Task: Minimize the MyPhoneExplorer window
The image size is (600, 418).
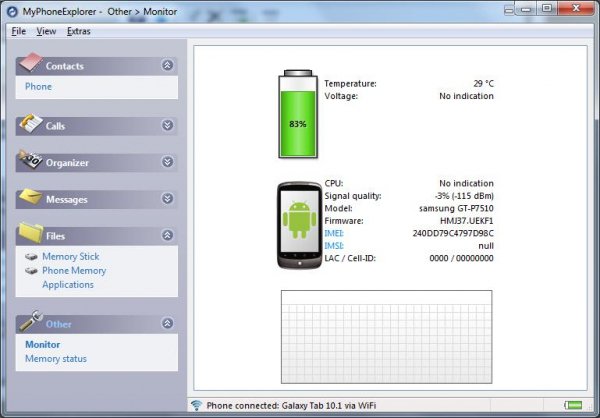Action: point(526,8)
